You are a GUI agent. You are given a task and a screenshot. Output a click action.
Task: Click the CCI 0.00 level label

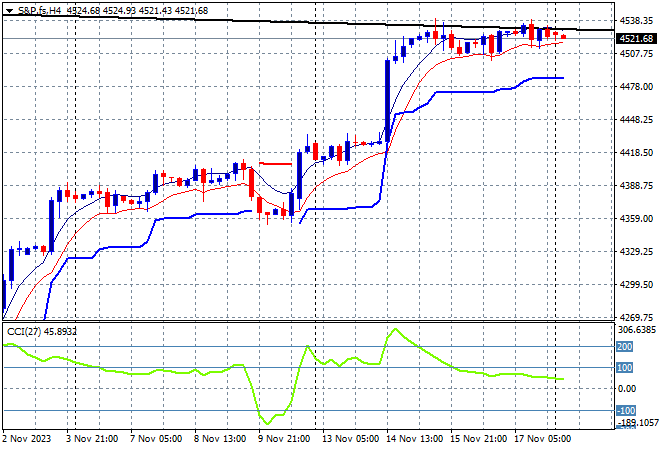point(628,389)
